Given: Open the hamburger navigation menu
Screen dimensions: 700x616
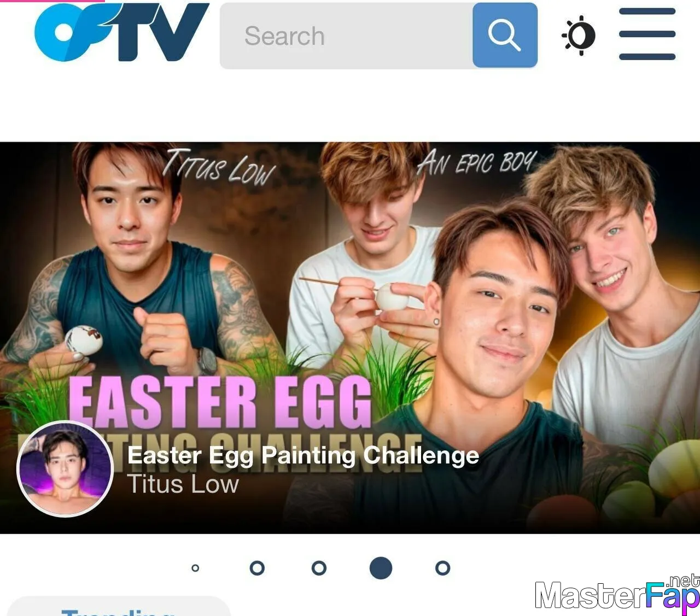Looking at the screenshot, I should pos(647,34).
